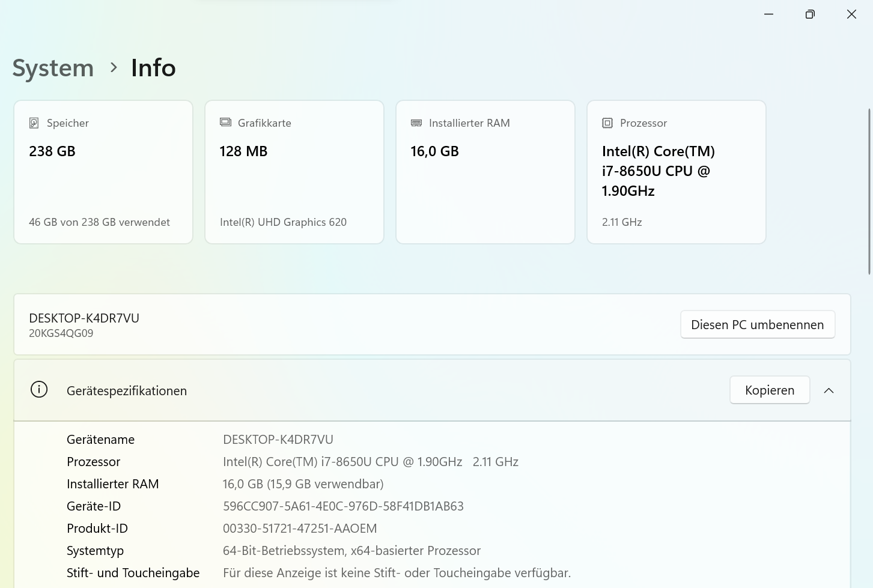Click the model number 20KGS4QG09
873x588 pixels.
pyautogui.click(x=61, y=333)
